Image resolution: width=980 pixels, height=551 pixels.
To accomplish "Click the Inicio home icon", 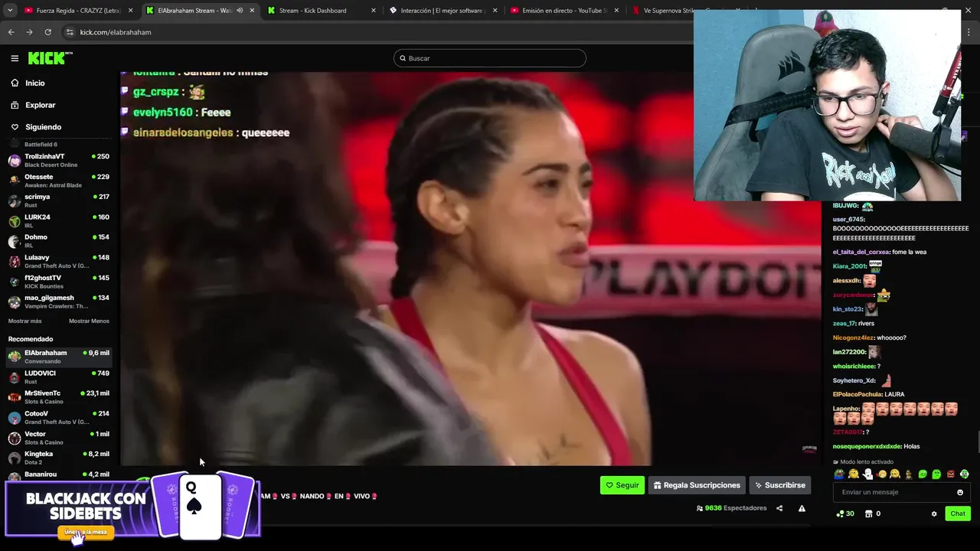I will (x=15, y=83).
